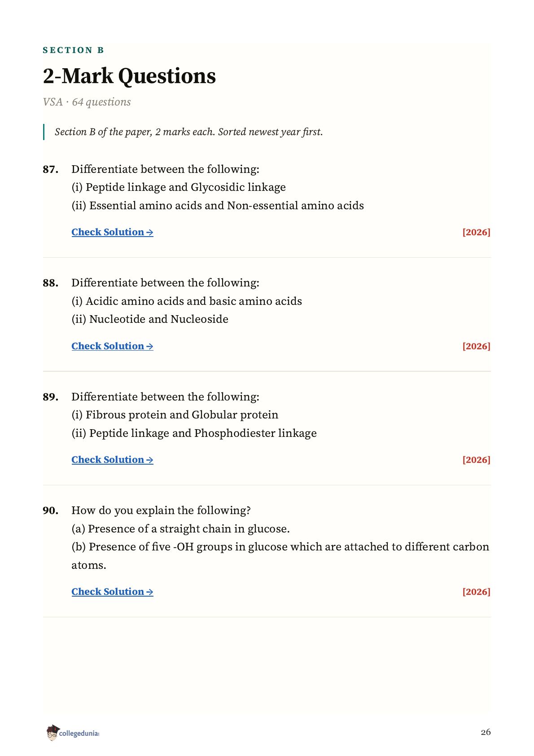Open Check Solution link for question 90
The image size is (534, 756).
(112, 592)
